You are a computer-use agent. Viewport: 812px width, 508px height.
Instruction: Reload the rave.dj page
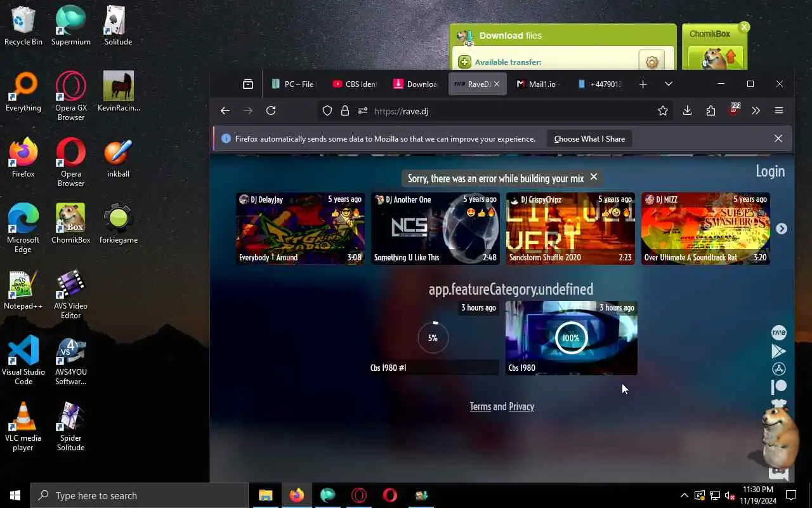[271, 110]
